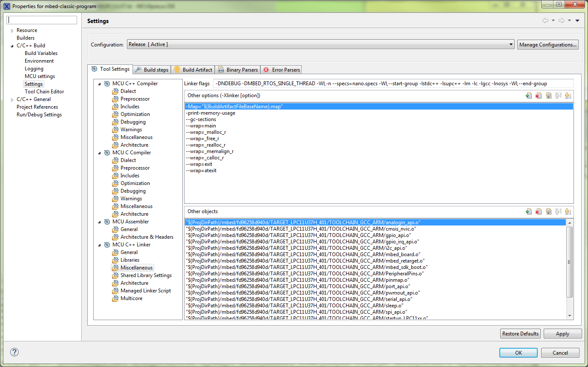Collapse the MCU C++ Linker node
The height and width of the screenshot is (367, 588).
(x=100, y=245)
